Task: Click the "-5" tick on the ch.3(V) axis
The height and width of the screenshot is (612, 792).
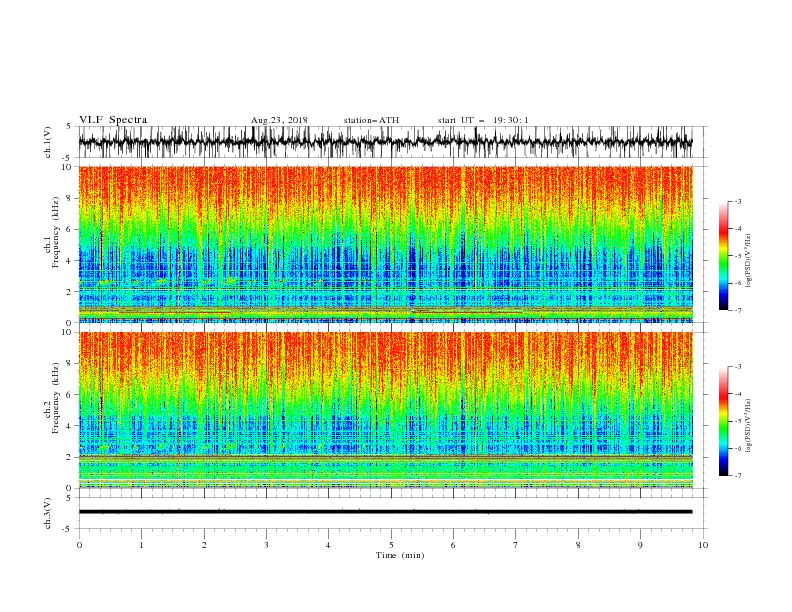Action: tap(68, 529)
